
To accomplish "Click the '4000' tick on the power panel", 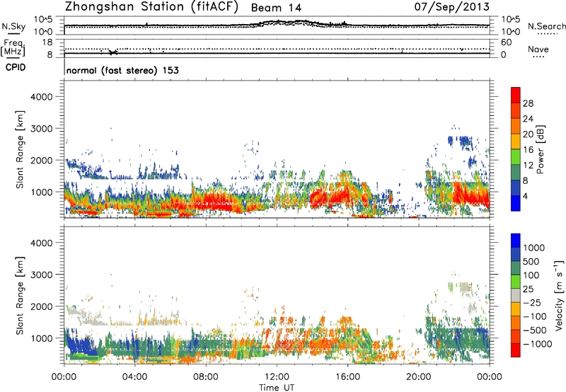I will tap(41, 97).
